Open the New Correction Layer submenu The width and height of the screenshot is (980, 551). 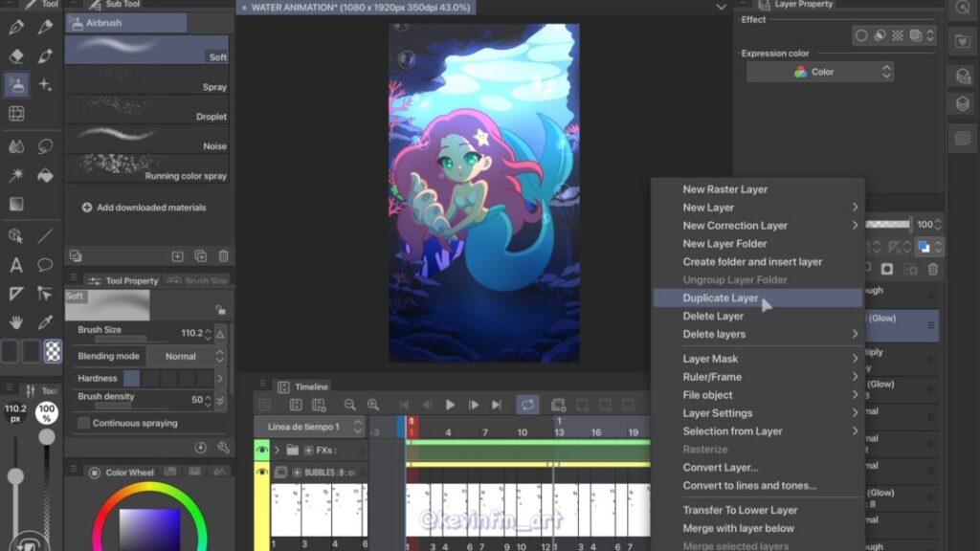click(758, 226)
